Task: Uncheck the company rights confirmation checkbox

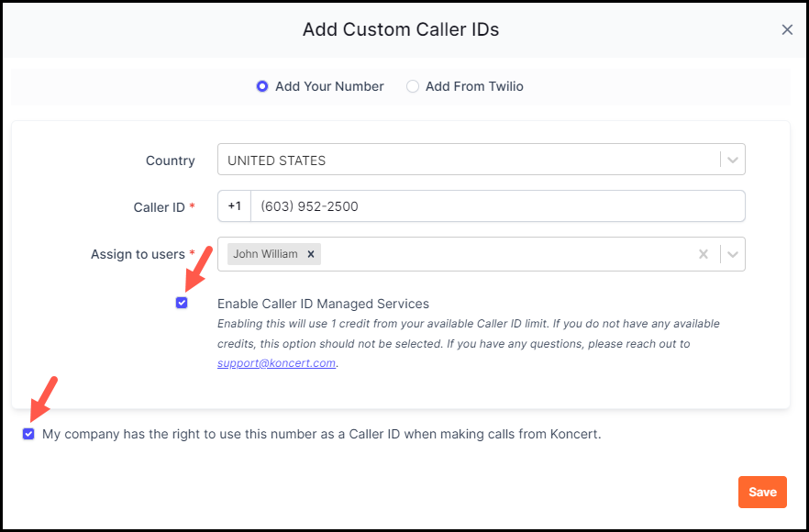Action: click(28, 434)
